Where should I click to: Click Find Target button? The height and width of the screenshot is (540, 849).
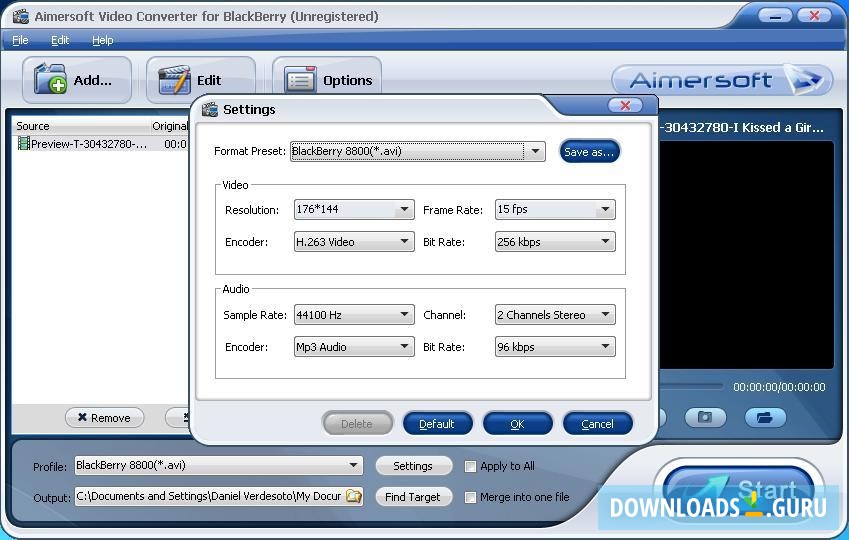tap(413, 497)
